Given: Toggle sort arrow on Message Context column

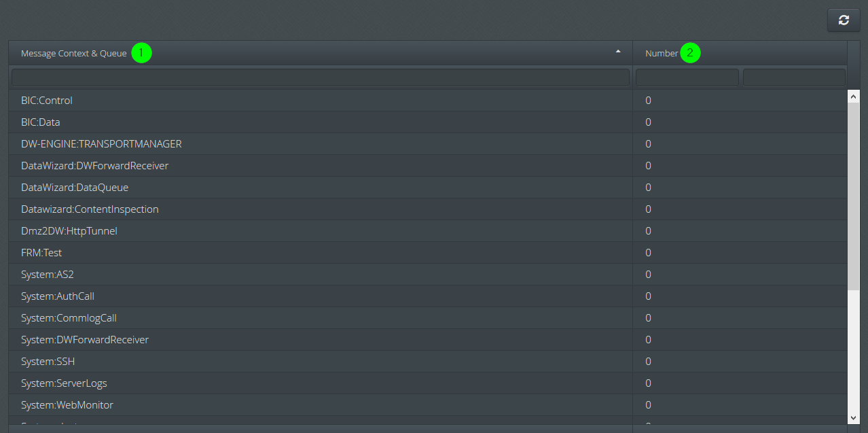Looking at the screenshot, I should (x=618, y=51).
